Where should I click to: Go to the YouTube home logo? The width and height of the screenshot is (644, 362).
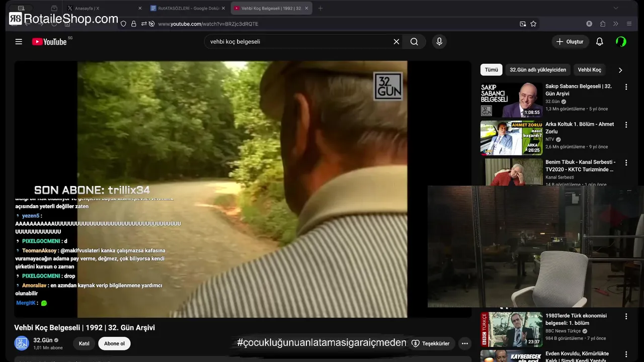point(49,42)
